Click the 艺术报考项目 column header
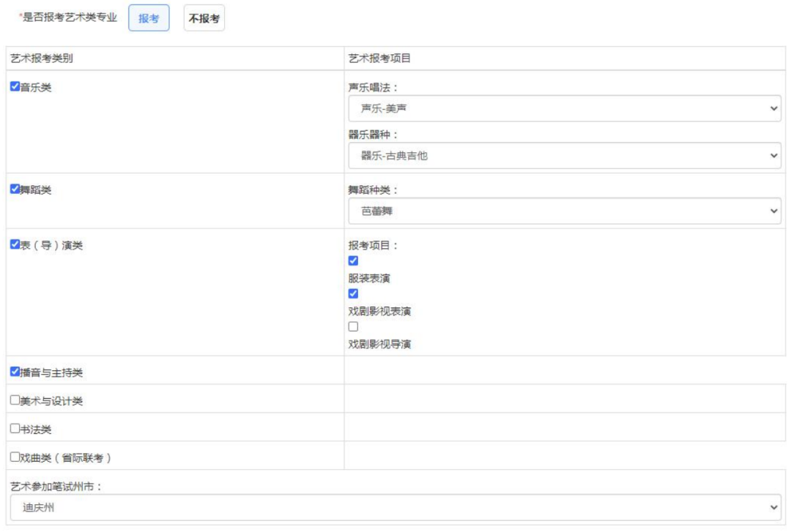This screenshot has height=532, width=791. (x=379, y=59)
